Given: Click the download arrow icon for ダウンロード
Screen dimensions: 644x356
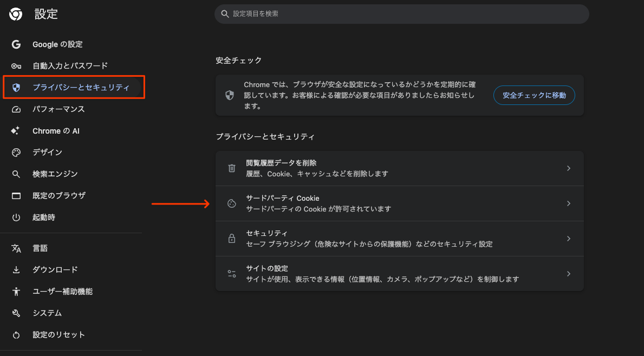Looking at the screenshot, I should click(x=16, y=270).
